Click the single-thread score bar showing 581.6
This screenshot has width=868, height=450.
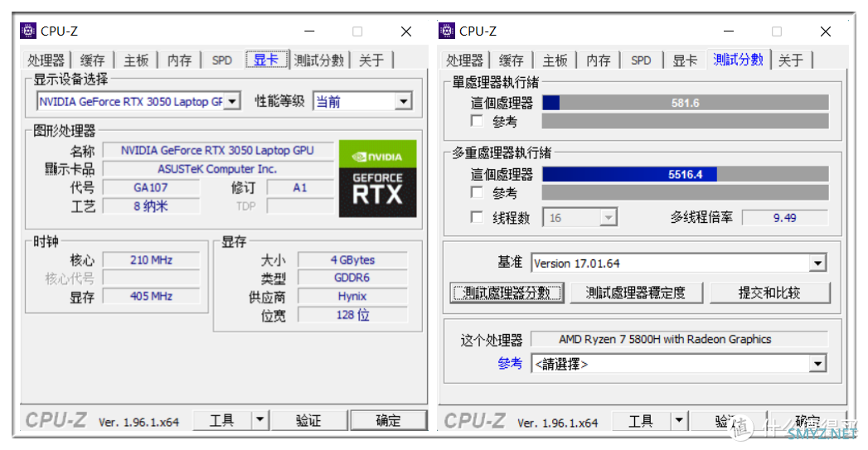tap(686, 103)
